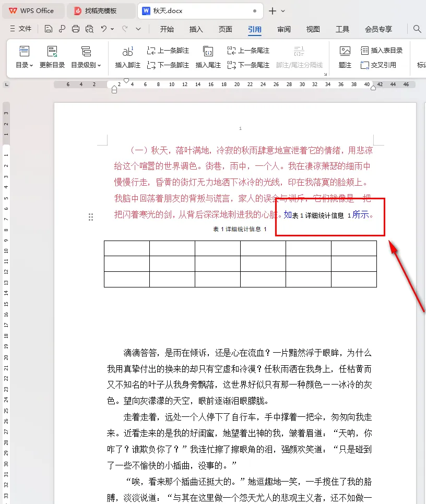This screenshot has width=426, height=504.
Task: Click the paragraph drag handle beside text
Action: pos(91,217)
